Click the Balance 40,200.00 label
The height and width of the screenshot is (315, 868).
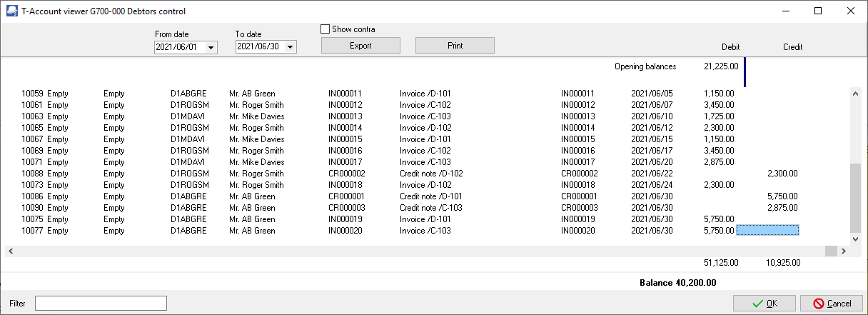677,283
